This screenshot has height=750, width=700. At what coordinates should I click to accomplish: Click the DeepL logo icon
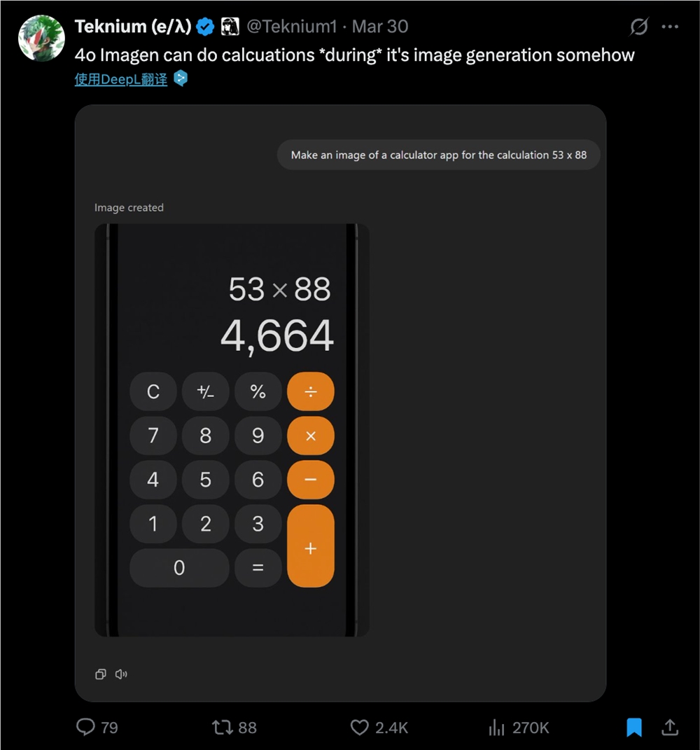(181, 78)
